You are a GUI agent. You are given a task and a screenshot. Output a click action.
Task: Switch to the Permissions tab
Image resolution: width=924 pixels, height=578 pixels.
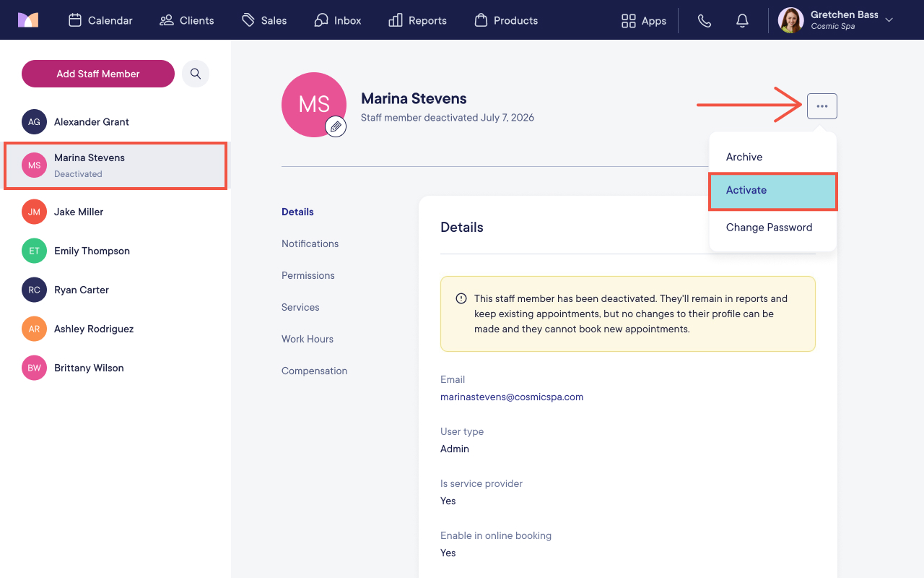point(308,275)
